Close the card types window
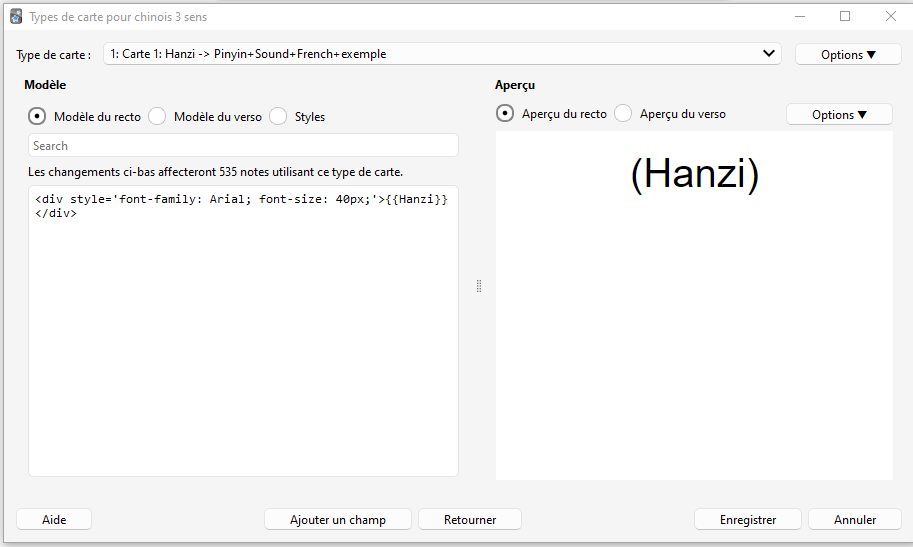 (890, 16)
